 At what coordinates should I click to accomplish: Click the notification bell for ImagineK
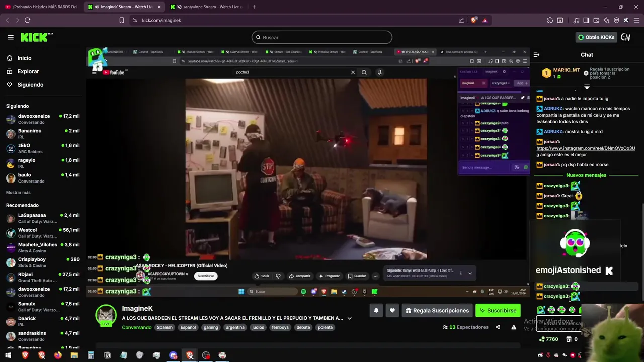(376, 310)
